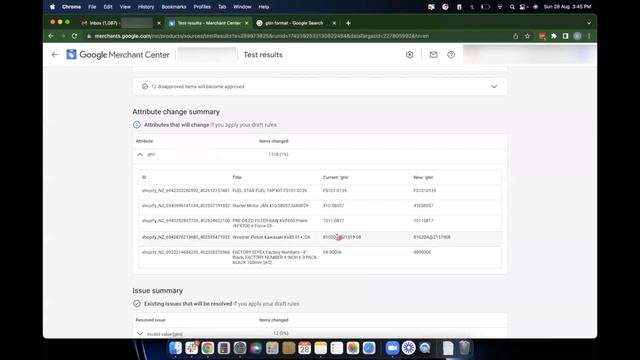The width and height of the screenshot is (640, 360).
Task: Open Calendar from the dock
Action: (x=304, y=348)
